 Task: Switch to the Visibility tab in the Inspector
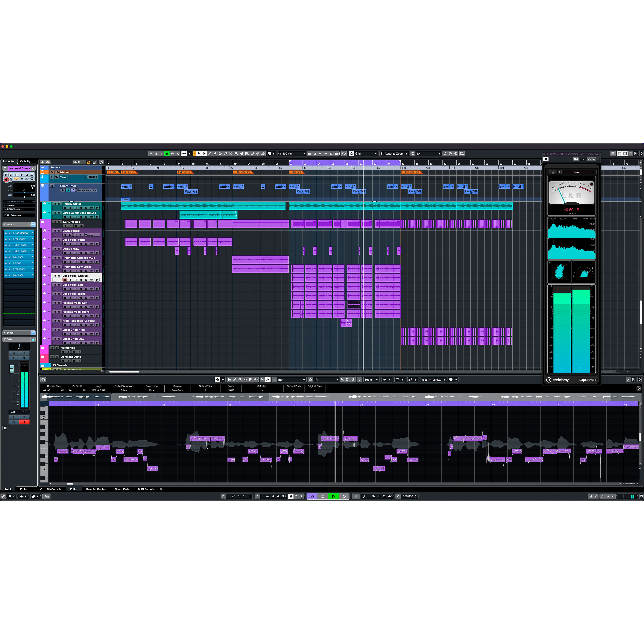click(x=25, y=162)
